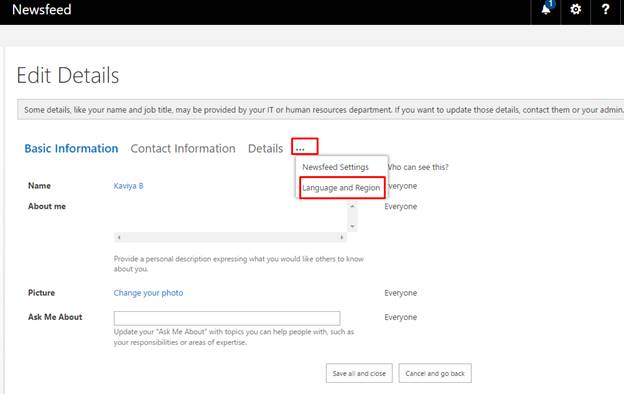The height and width of the screenshot is (394, 624).
Task: Click the help question mark icon
Action: (x=605, y=9)
